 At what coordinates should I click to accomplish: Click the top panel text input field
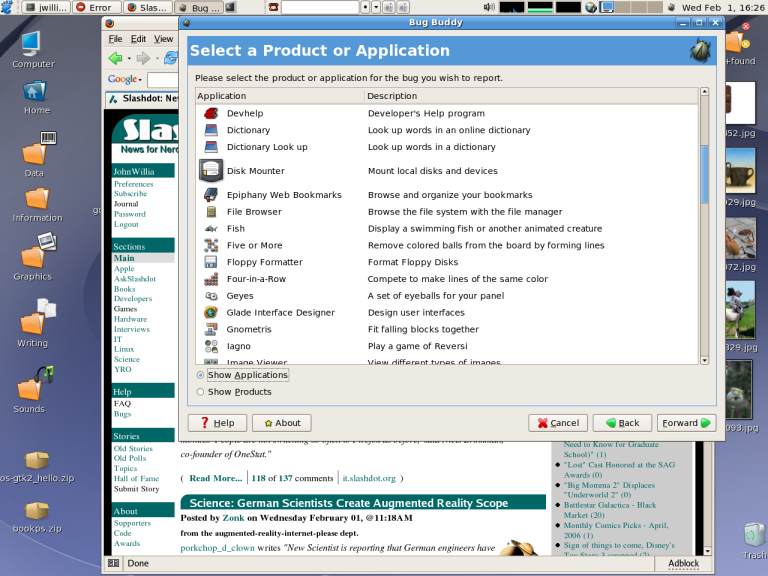pyautogui.click(x=320, y=7)
